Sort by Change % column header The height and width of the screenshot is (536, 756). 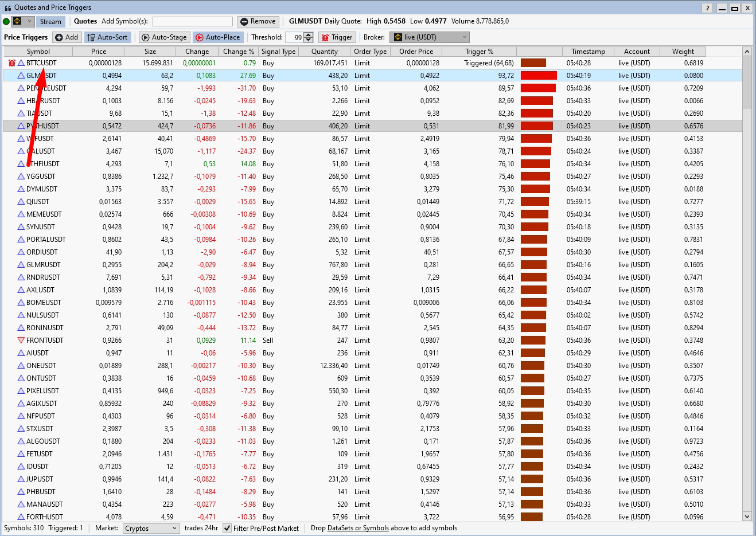(239, 52)
